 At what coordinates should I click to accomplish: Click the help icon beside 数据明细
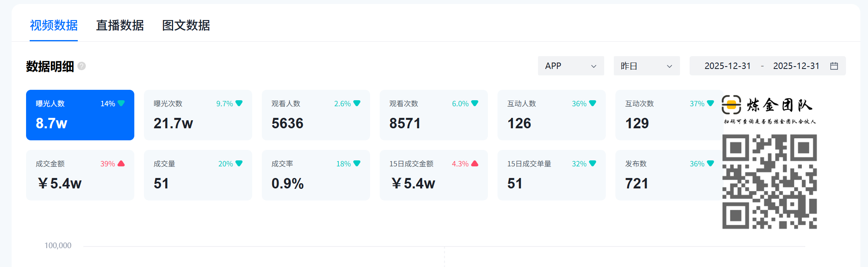pyautogui.click(x=82, y=66)
